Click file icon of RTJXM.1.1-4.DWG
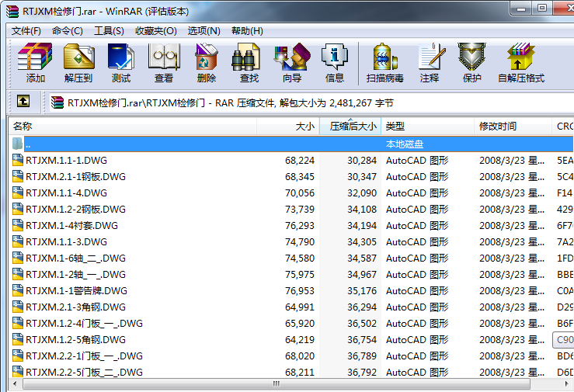 [18, 193]
